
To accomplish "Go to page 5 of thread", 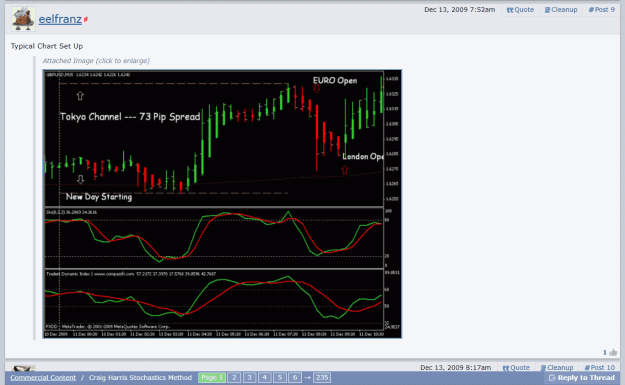I will pos(280,377).
